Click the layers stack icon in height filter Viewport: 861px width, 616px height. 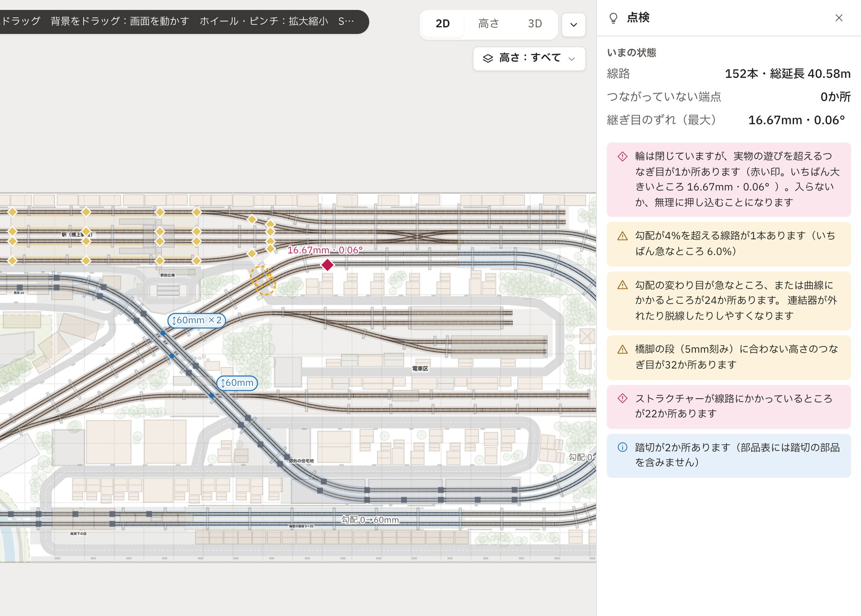487,58
